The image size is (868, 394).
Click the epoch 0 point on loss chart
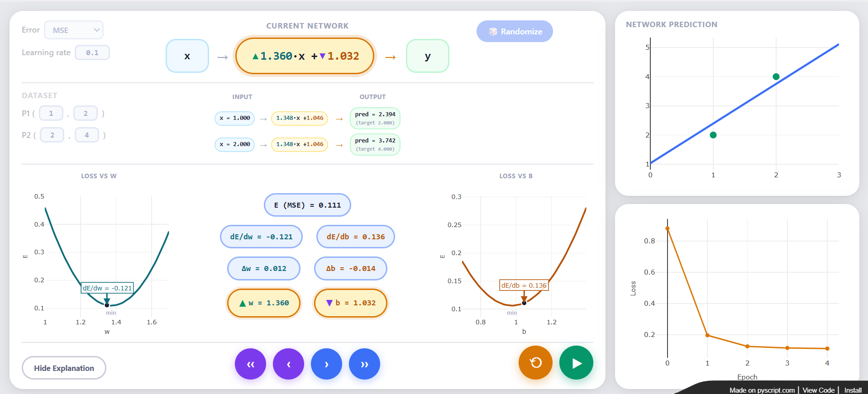(x=668, y=228)
